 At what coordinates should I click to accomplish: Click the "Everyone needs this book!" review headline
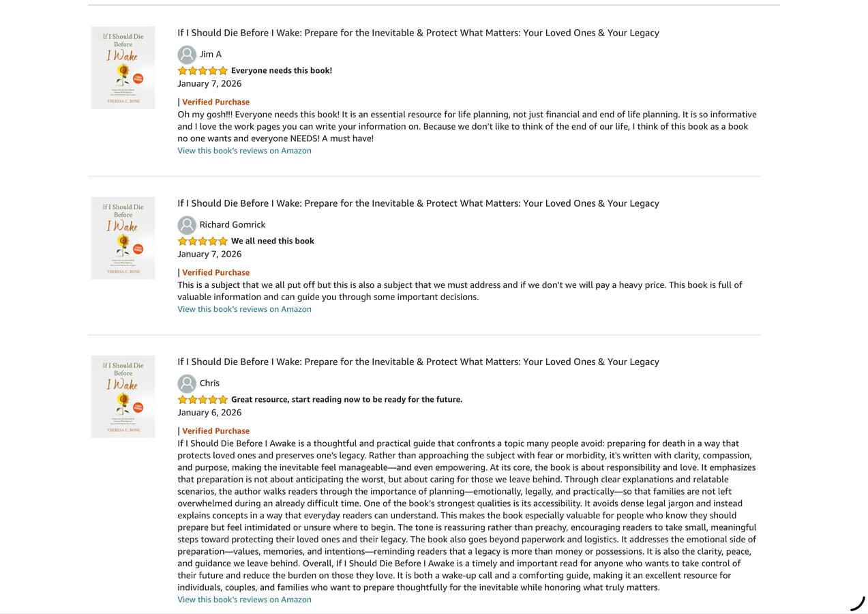[282, 71]
